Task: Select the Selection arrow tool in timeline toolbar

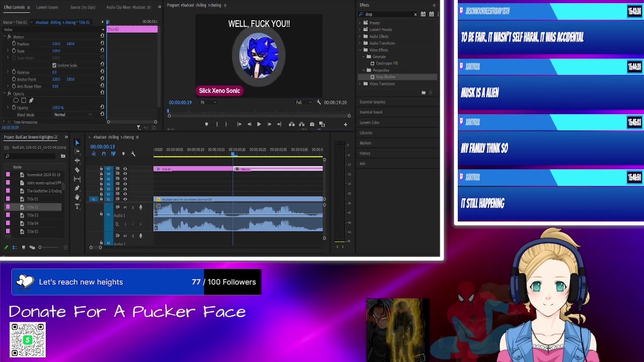Action: click(77, 143)
